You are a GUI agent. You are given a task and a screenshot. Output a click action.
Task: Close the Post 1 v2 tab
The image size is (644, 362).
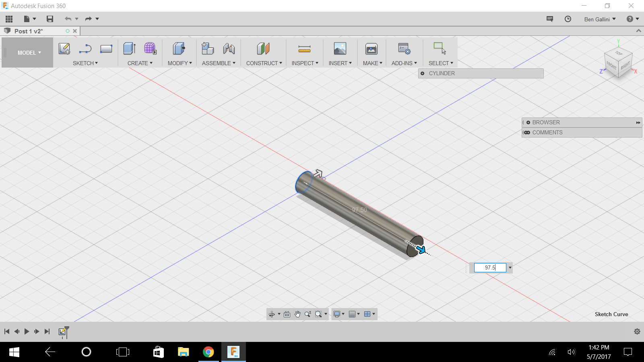click(75, 31)
